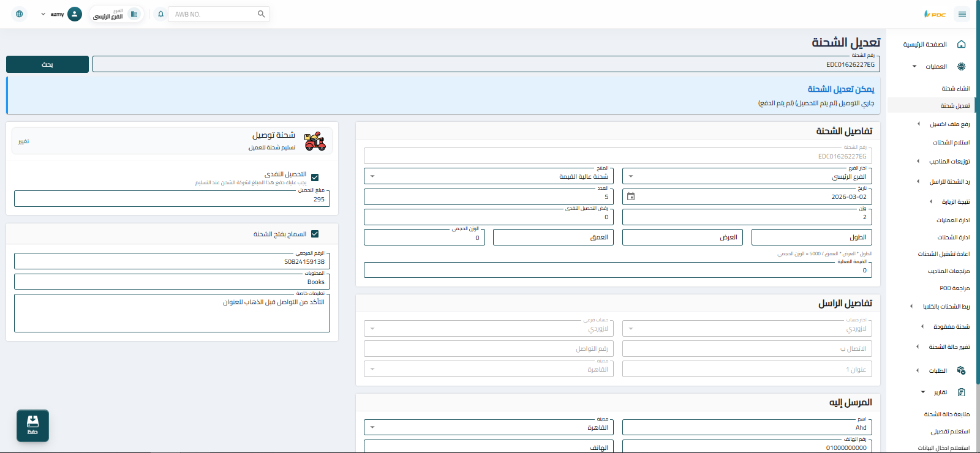Open the sender اختر حساب account dropdown
The width and height of the screenshot is (980, 453).
click(x=747, y=329)
